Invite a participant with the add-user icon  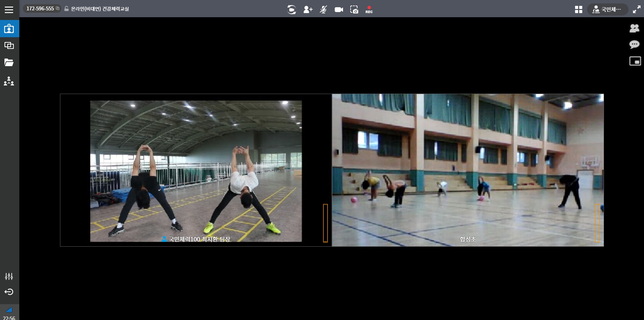click(308, 10)
